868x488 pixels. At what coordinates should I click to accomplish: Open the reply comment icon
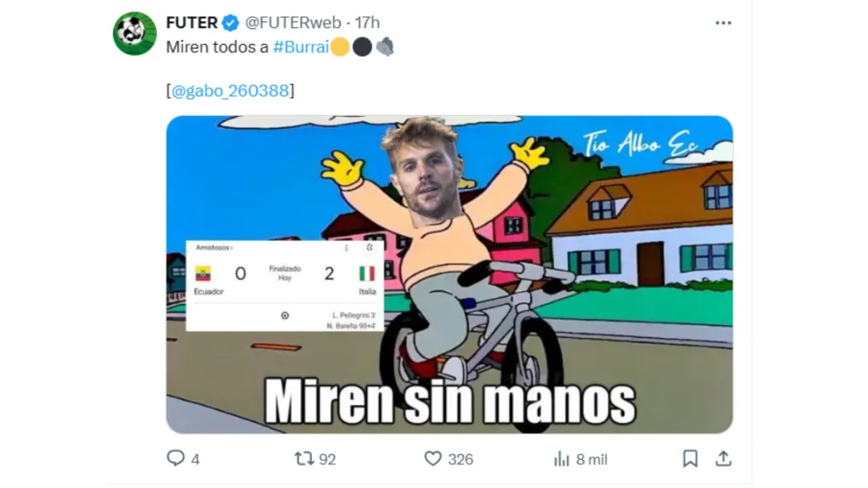(175, 458)
